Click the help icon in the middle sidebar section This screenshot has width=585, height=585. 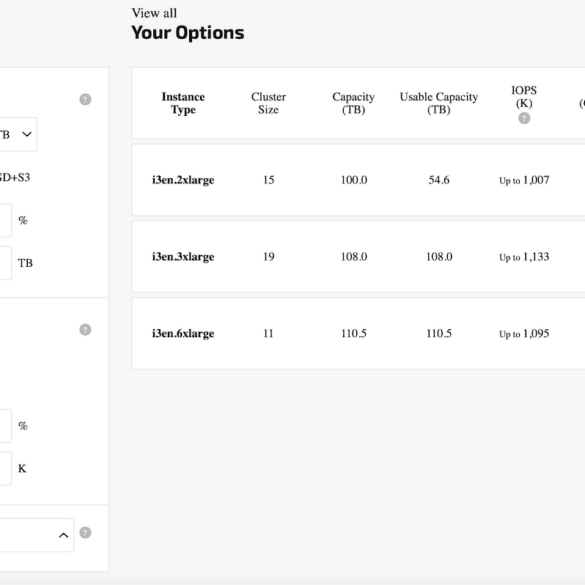point(85,329)
